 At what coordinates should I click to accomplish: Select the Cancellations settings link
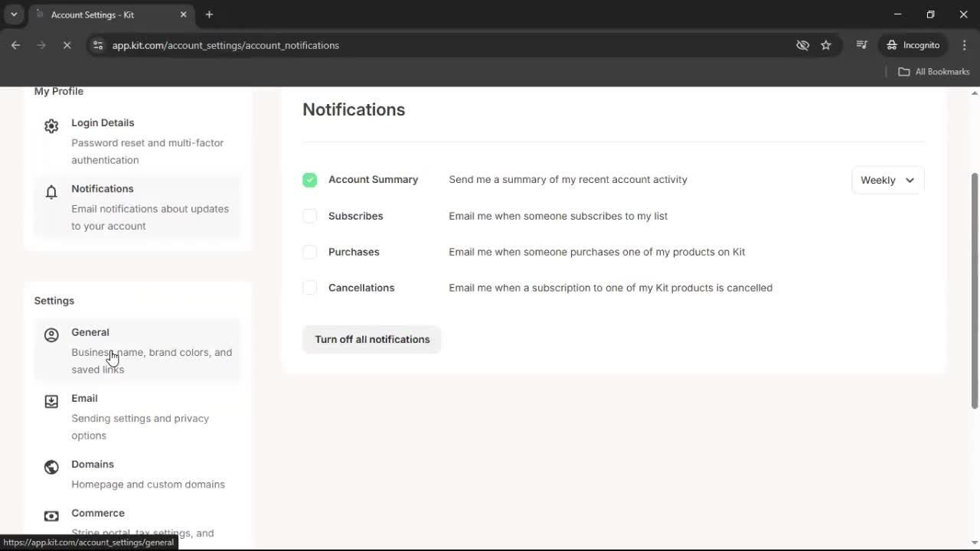click(361, 288)
